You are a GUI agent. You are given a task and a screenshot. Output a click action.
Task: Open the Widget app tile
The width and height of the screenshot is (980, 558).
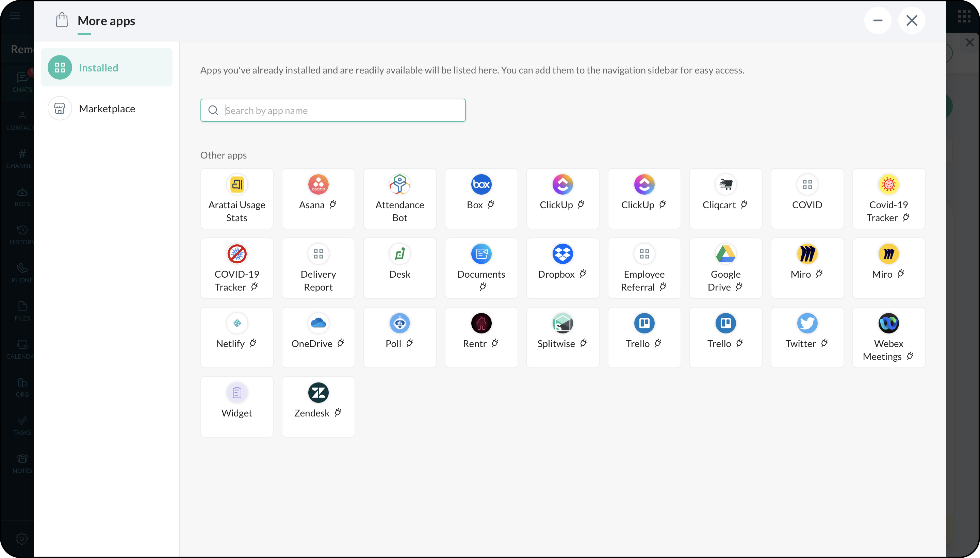(236, 406)
